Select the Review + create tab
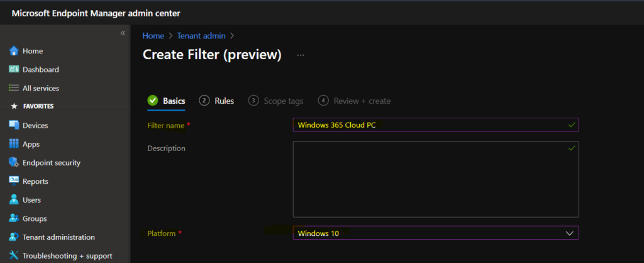This screenshot has width=644, height=263. [355, 101]
